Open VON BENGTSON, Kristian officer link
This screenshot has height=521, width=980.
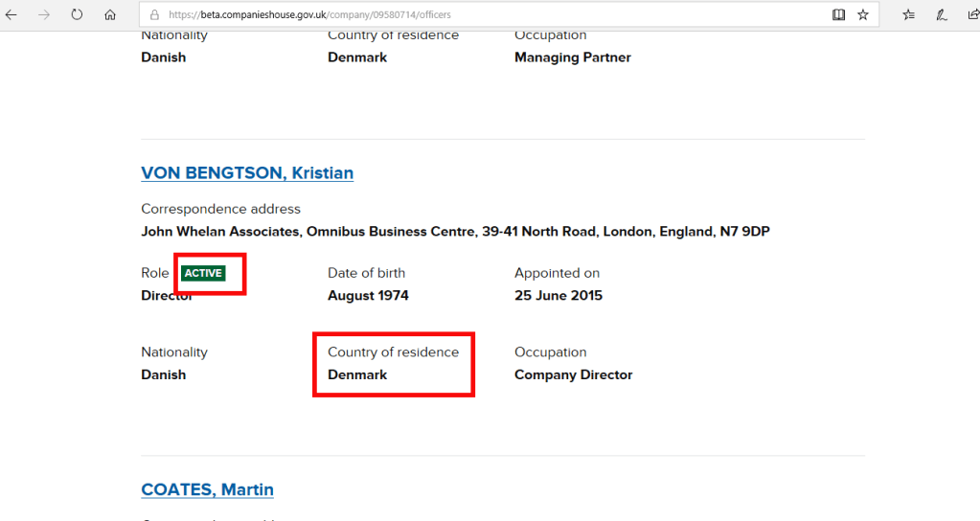pyautogui.click(x=247, y=173)
